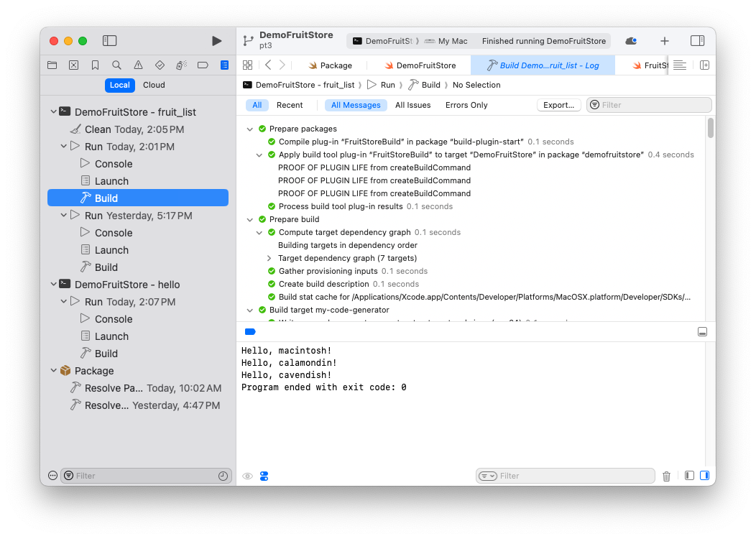Select the Local segment
The width and height of the screenshot is (756, 539).
click(119, 85)
